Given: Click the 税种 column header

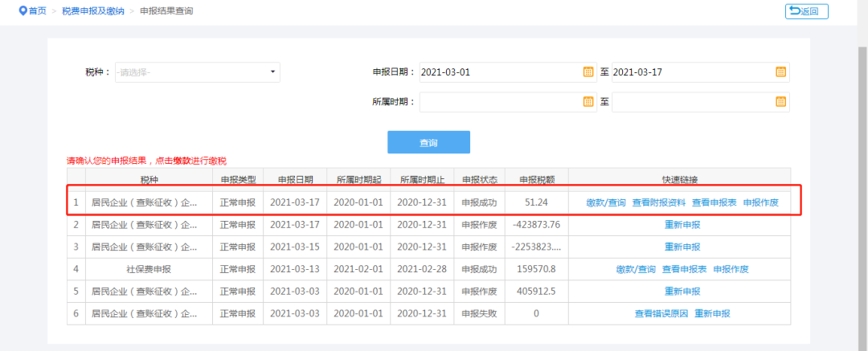Looking at the screenshot, I should pyautogui.click(x=149, y=180).
